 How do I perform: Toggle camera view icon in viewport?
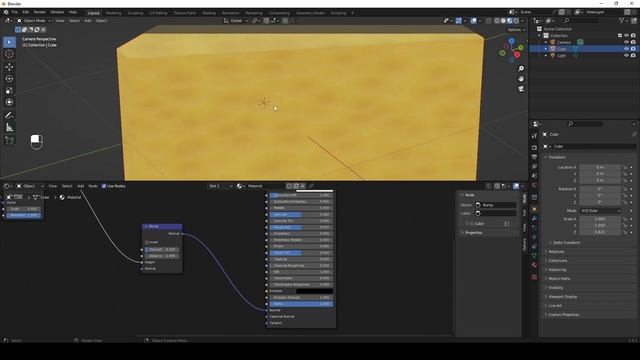521,89
